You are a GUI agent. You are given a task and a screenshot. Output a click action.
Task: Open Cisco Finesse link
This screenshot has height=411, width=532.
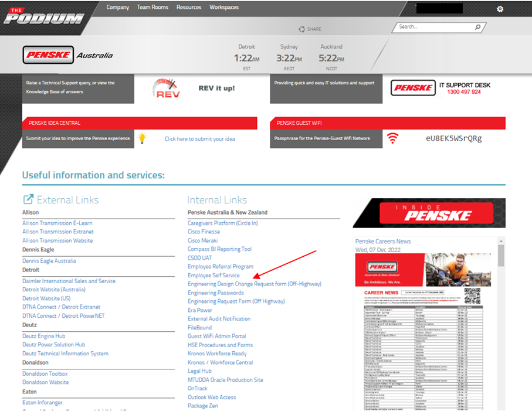point(204,232)
